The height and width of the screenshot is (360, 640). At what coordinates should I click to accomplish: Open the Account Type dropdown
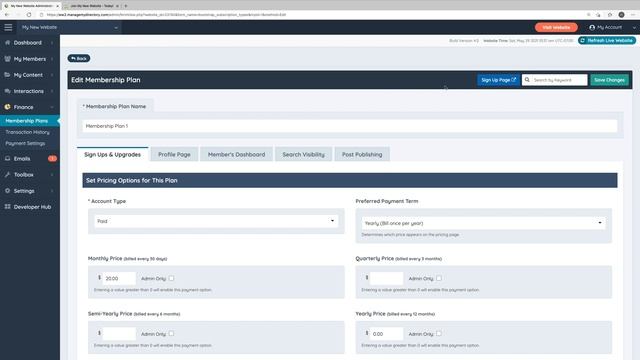tap(216, 221)
